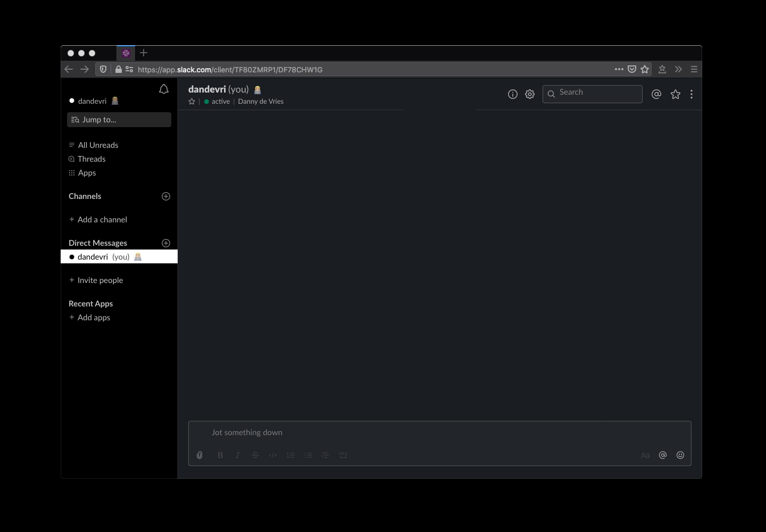
Task: Click the active status in header
Action: 217,102
